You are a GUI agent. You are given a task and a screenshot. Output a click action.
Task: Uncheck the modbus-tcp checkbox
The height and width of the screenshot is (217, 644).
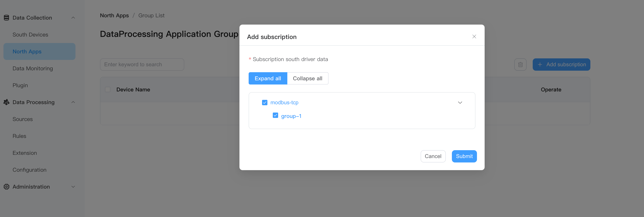[265, 103]
